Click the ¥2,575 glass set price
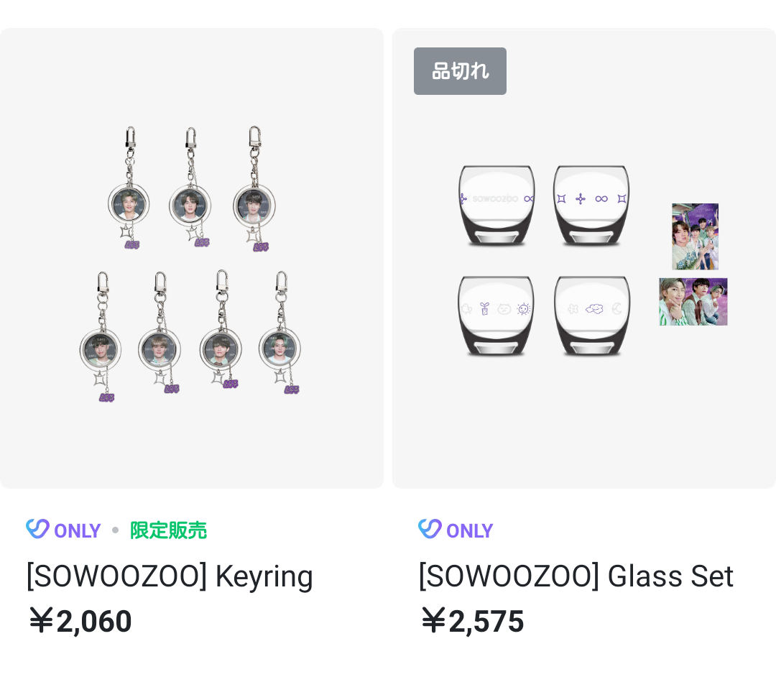Image resolution: width=776 pixels, height=700 pixels. [x=472, y=622]
